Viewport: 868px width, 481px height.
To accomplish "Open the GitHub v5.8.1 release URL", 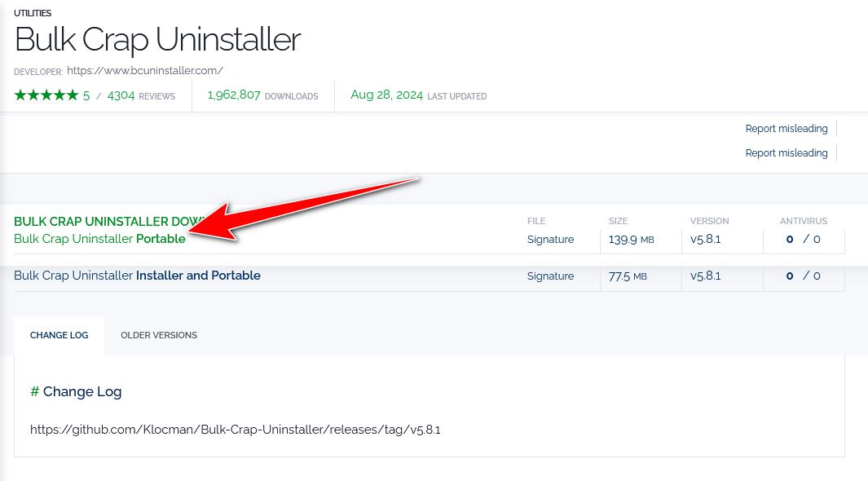I will click(235, 430).
